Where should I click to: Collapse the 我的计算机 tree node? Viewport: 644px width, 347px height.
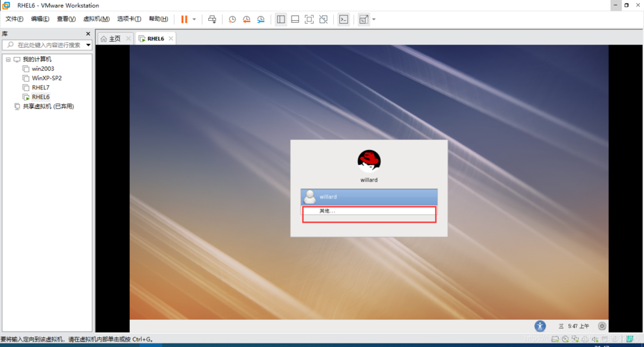(8, 60)
